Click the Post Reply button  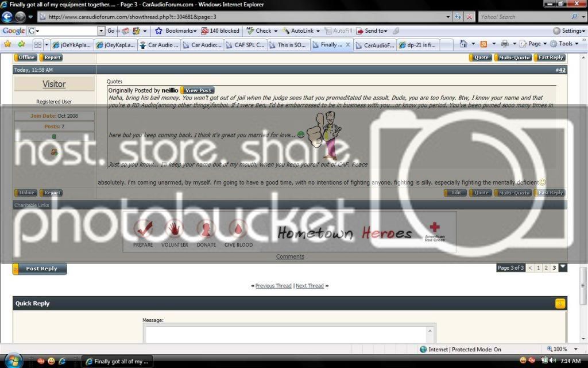(40, 269)
